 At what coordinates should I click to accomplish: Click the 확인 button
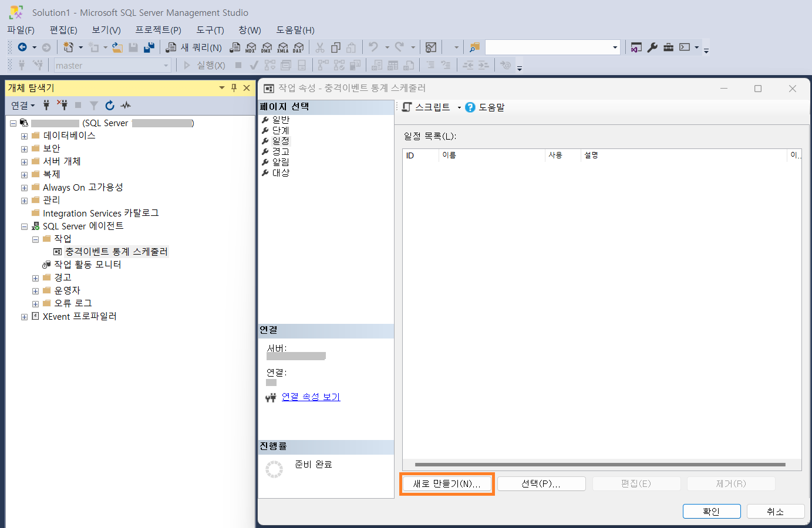712,512
